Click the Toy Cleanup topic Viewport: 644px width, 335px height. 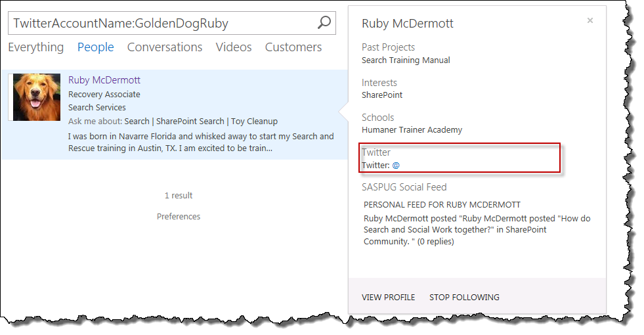coord(254,122)
